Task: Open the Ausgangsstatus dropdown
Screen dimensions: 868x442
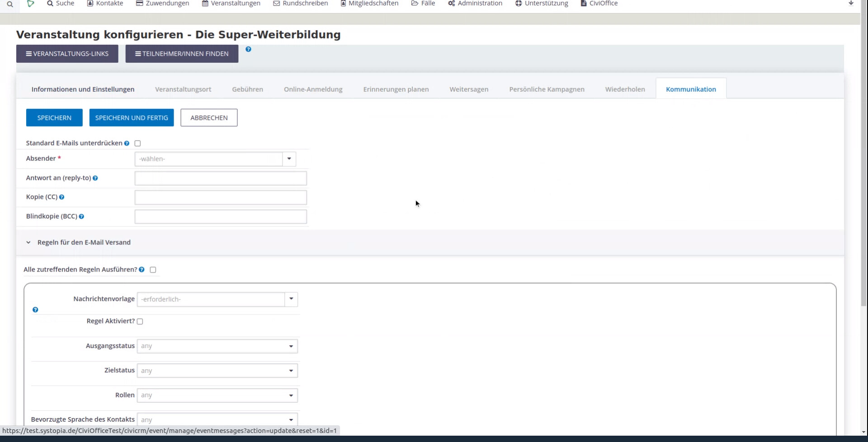Action: [217, 346]
